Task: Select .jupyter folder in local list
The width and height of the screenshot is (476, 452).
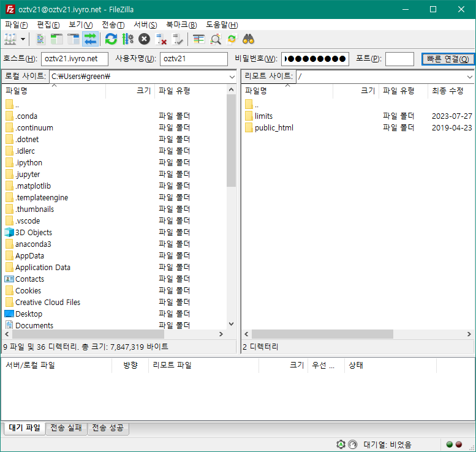Action: point(28,174)
